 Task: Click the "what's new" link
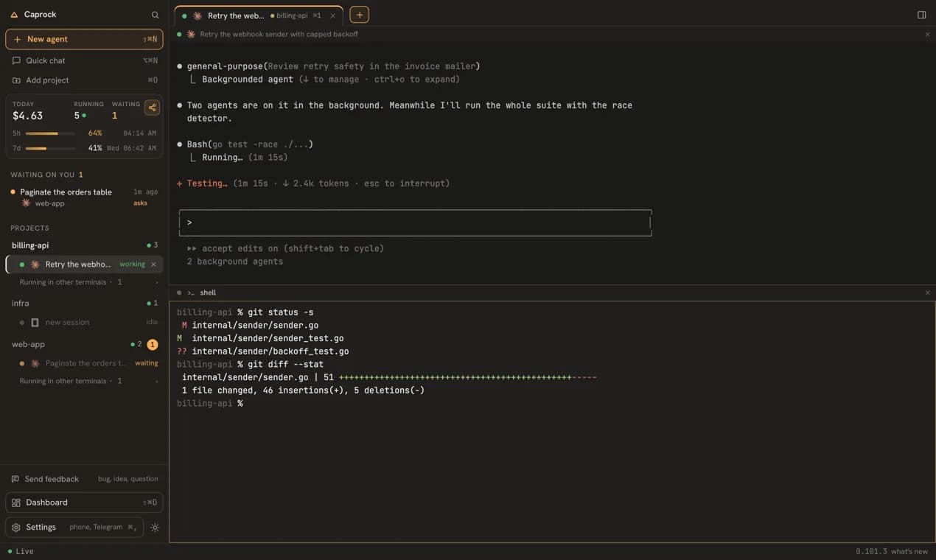pyautogui.click(x=909, y=551)
